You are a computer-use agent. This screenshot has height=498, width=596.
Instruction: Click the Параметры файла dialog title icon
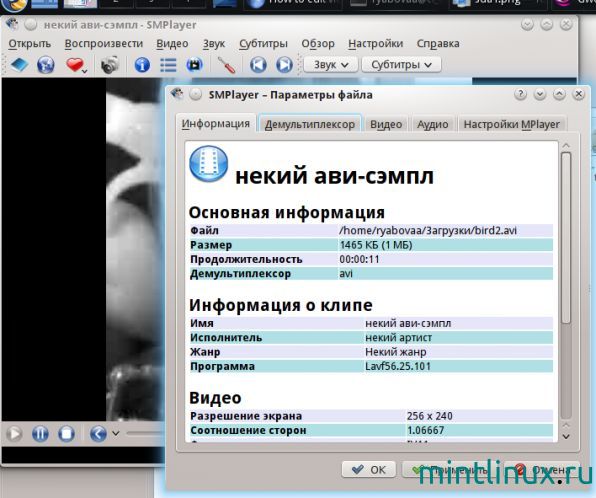(x=177, y=94)
